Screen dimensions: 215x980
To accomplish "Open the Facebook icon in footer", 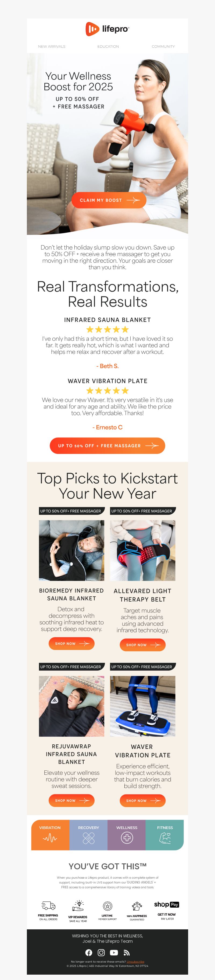I will coord(88,952).
